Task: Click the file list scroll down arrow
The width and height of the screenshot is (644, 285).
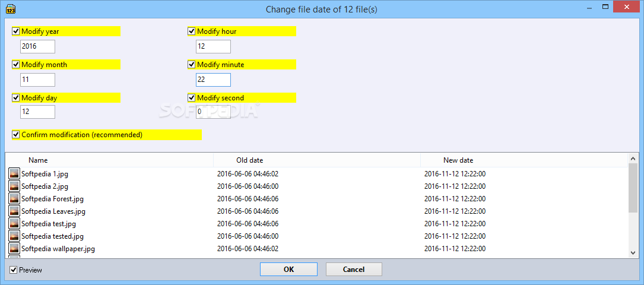Action: [633, 253]
